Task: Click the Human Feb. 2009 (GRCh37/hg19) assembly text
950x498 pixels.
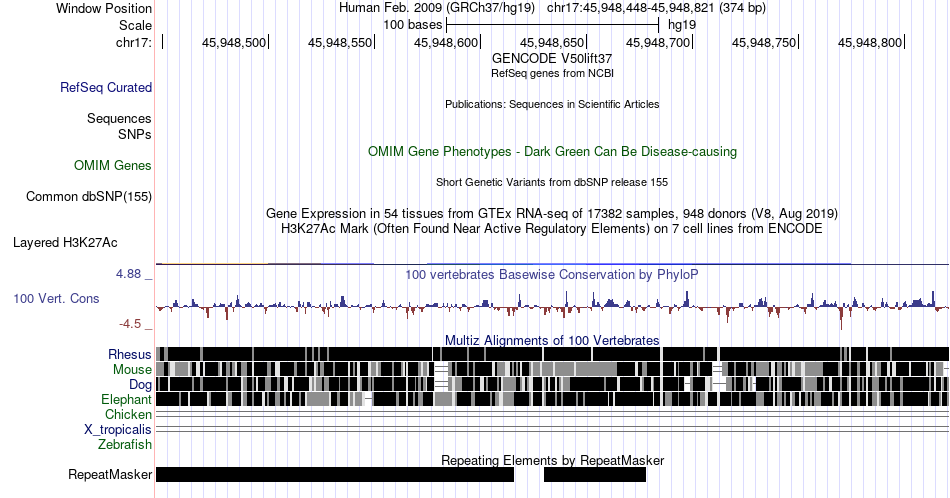Action: pos(437,8)
